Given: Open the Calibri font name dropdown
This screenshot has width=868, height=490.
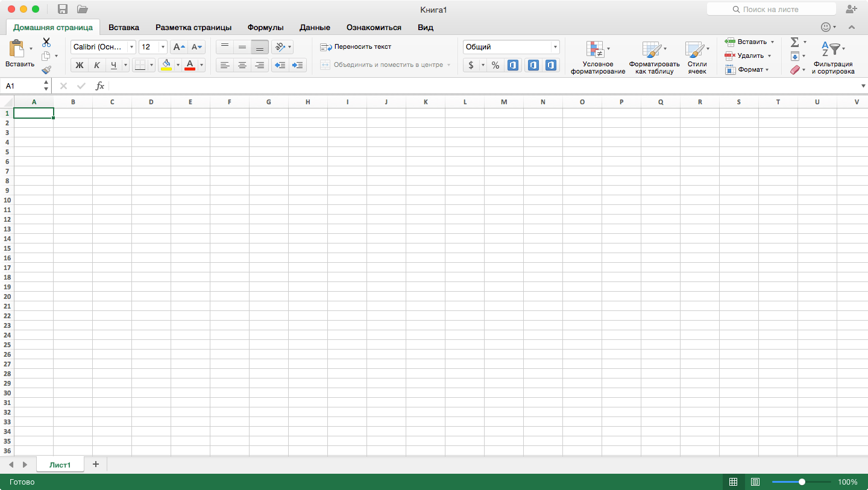Looking at the screenshot, I should tap(103, 47).
